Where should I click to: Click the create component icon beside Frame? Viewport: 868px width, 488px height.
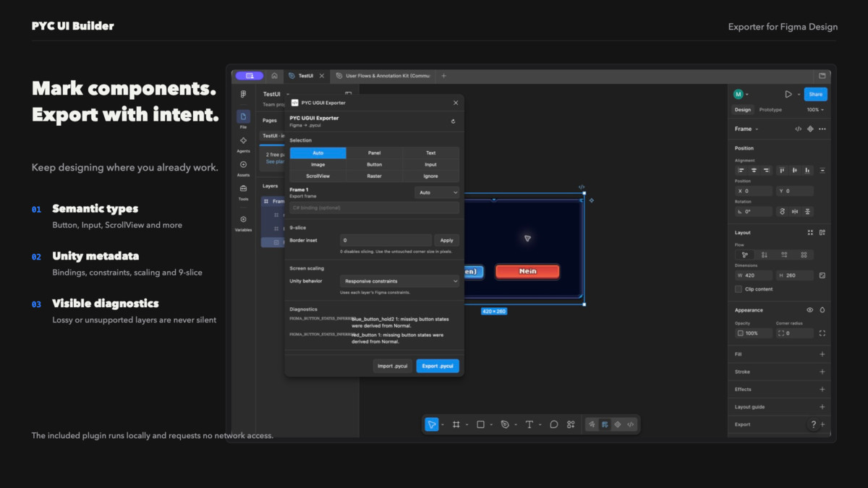[810, 129]
